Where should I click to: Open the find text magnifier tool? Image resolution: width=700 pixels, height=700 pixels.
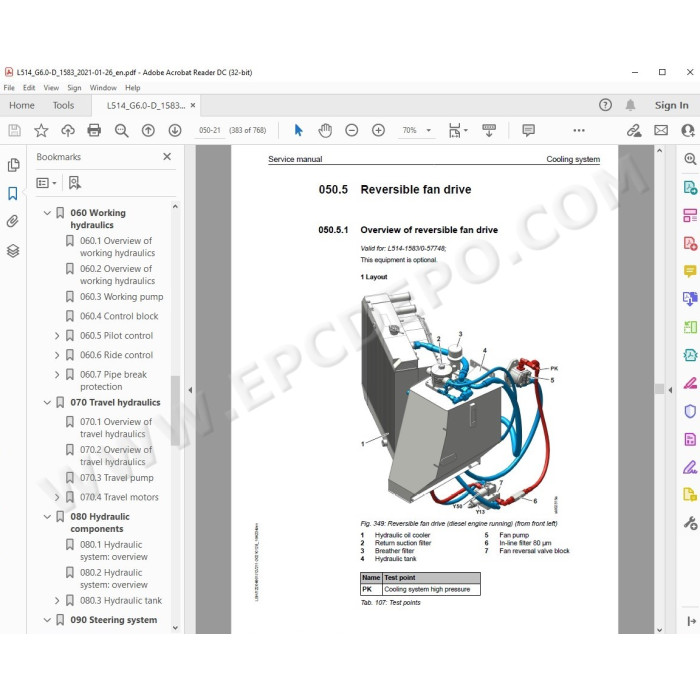coord(121,130)
